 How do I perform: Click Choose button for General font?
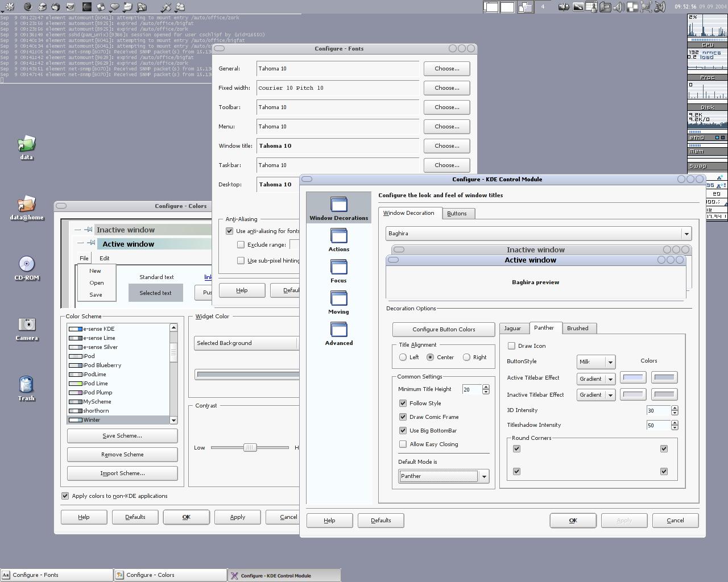coord(446,69)
